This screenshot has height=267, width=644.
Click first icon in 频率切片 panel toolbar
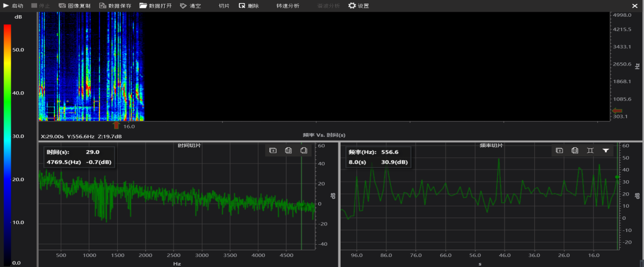[x=559, y=150]
